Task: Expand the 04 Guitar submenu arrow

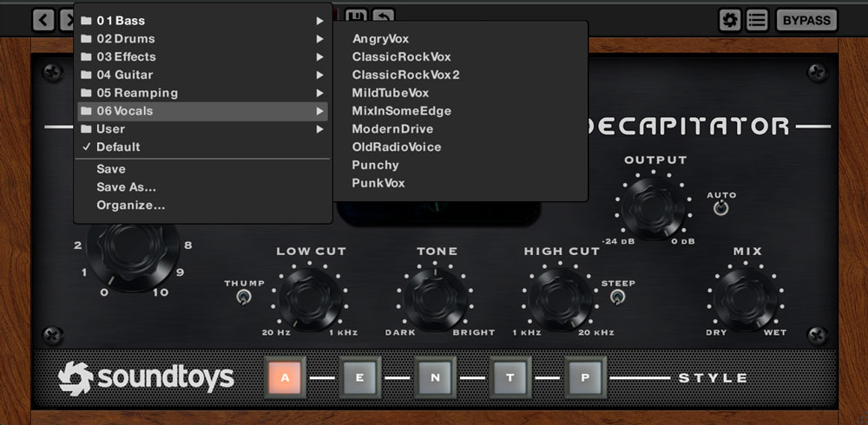Action: click(319, 75)
